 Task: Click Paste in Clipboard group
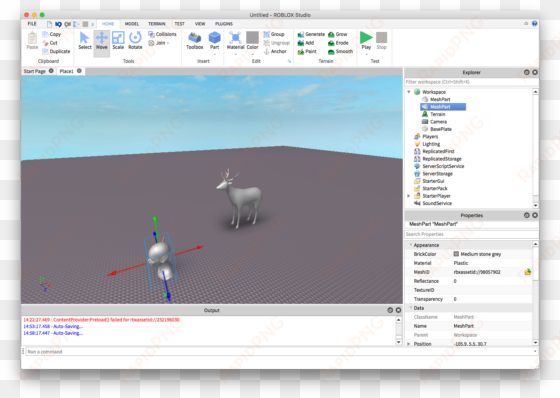tap(32, 40)
